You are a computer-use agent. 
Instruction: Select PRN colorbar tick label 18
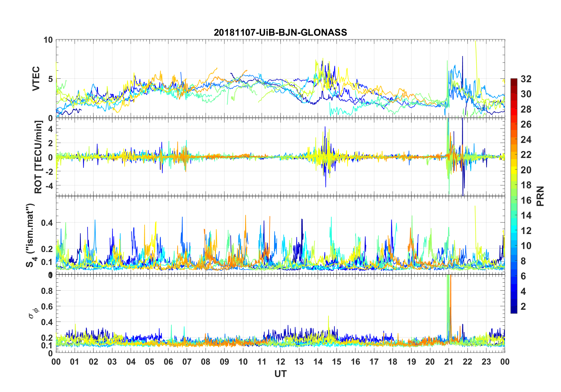[x=526, y=185]
